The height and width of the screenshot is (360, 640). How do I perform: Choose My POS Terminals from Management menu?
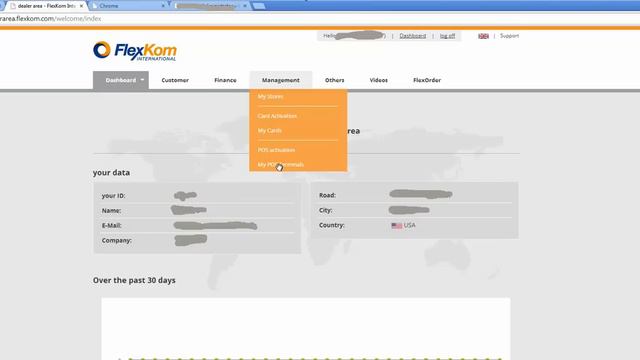pos(281,164)
